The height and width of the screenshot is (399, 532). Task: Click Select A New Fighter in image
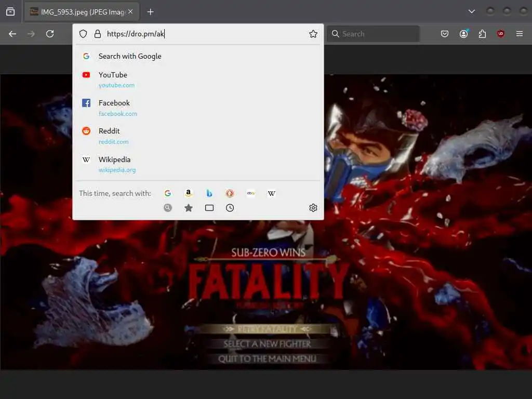pyautogui.click(x=267, y=344)
